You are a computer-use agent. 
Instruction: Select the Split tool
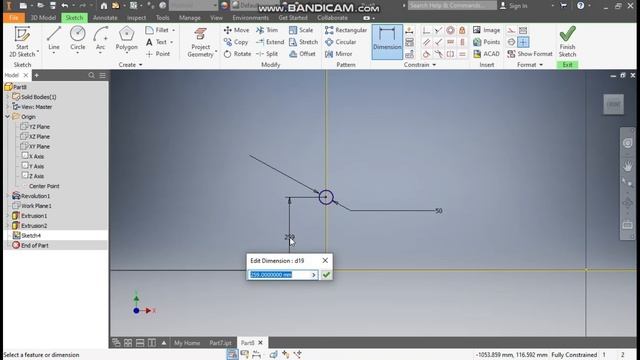click(x=267, y=54)
